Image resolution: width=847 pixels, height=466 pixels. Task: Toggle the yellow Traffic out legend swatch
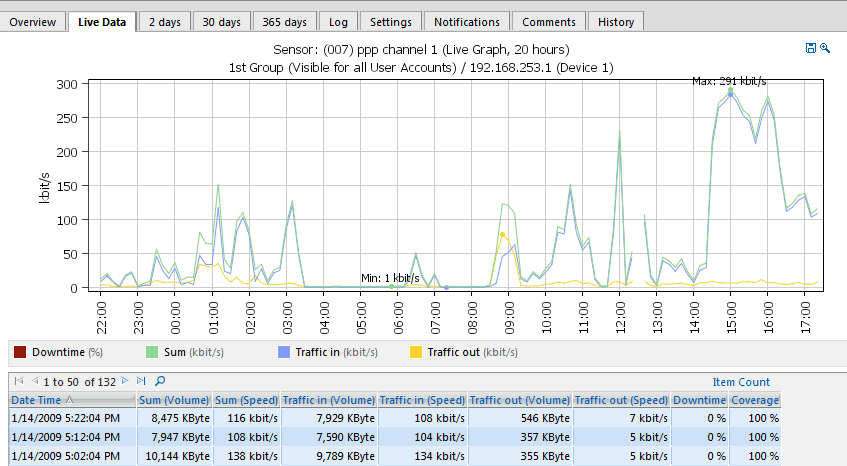(415, 352)
